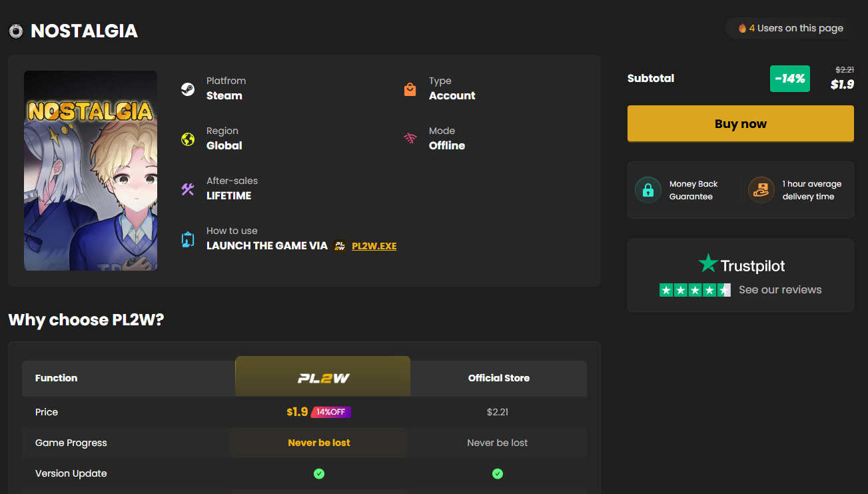Click the Steam platform icon
Viewport: 868px width, 494px height.
click(x=188, y=89)
